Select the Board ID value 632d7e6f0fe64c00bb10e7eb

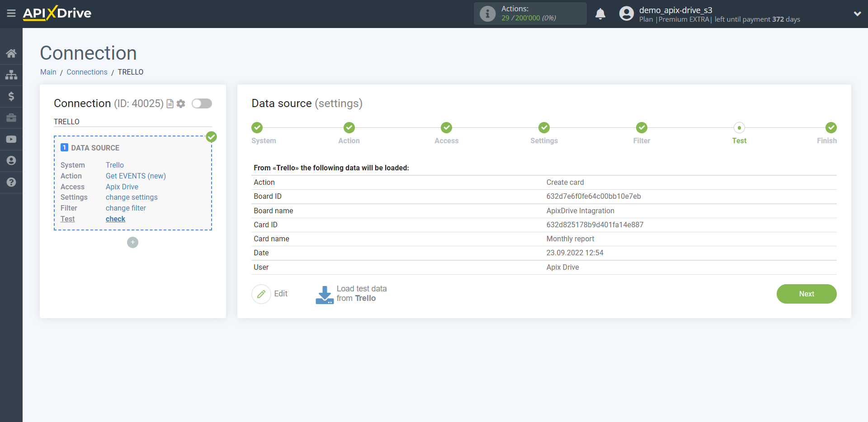pos(594,196)
